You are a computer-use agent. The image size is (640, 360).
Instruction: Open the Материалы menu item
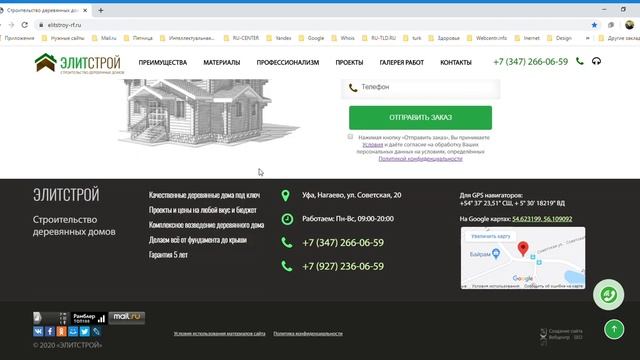click(x=222, y=62)
